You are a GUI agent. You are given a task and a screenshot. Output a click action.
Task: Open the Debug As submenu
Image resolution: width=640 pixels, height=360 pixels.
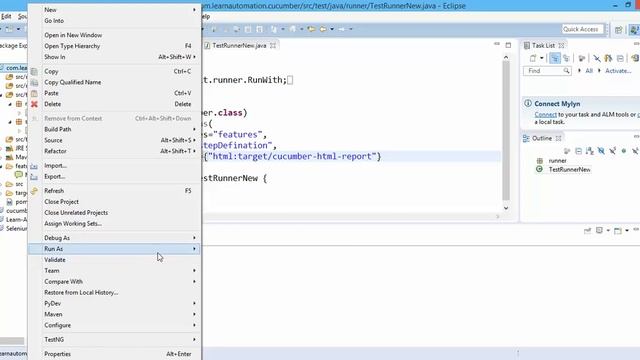click(114, 238)
